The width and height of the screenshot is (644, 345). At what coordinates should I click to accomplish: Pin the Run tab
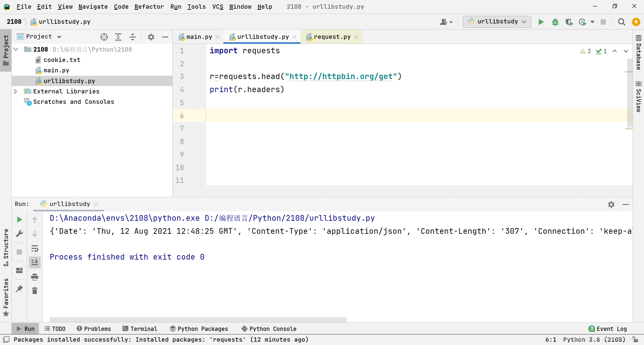(x=19, y=289)
